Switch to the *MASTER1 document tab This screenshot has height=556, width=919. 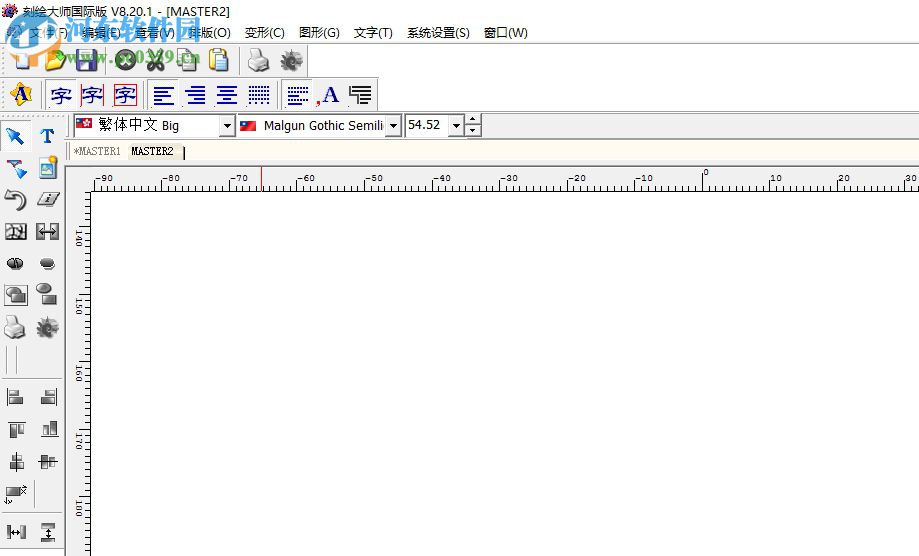[x=97, y=151]
